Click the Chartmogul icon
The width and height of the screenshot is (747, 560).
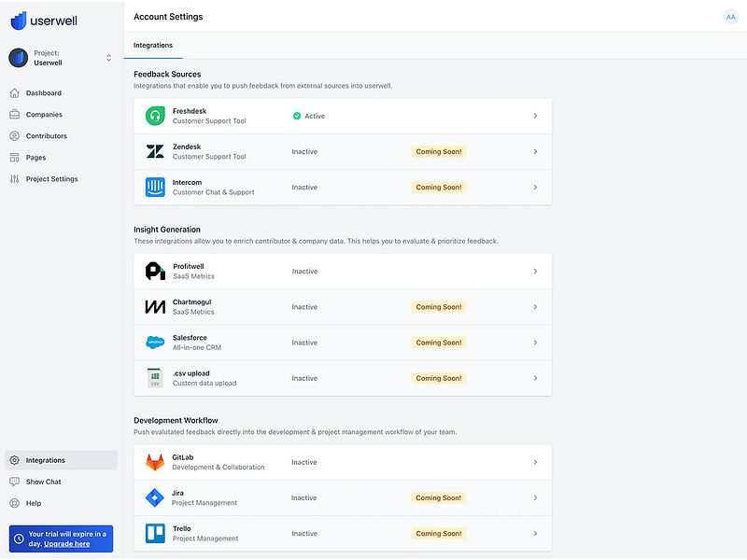[152, 306]
